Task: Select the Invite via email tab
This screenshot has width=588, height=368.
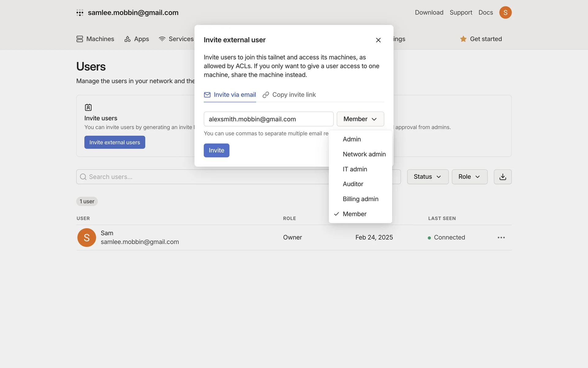Action: pos(230,95)
